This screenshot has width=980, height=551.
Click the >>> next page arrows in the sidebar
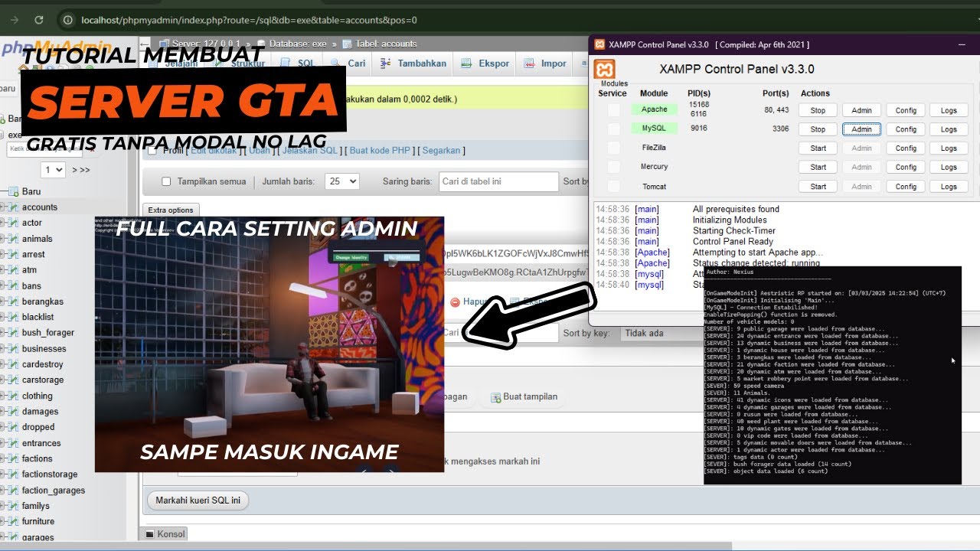tap(81, 170)
